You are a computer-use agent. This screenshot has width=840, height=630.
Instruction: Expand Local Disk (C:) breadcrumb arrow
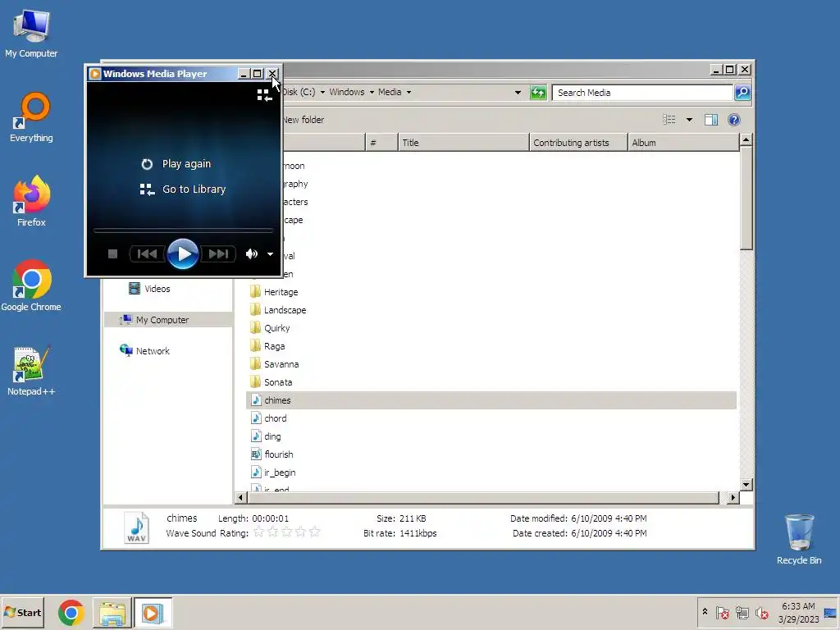tap(322, 92)
